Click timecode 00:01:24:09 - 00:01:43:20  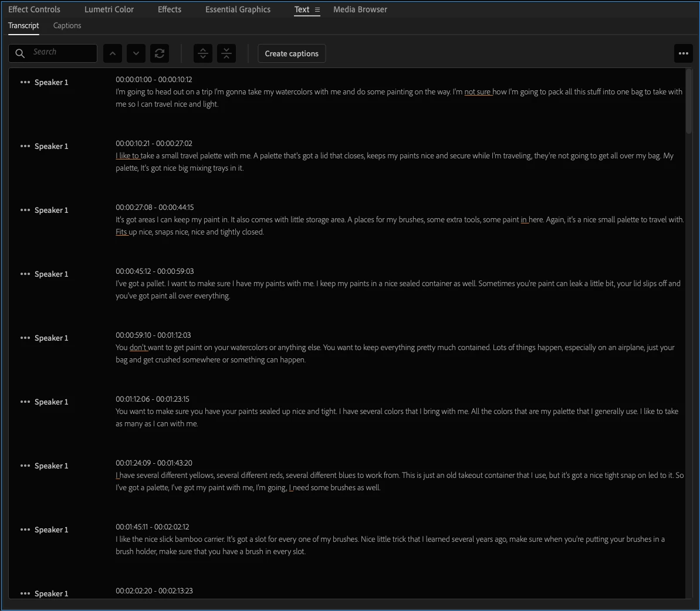pos(154,463)
